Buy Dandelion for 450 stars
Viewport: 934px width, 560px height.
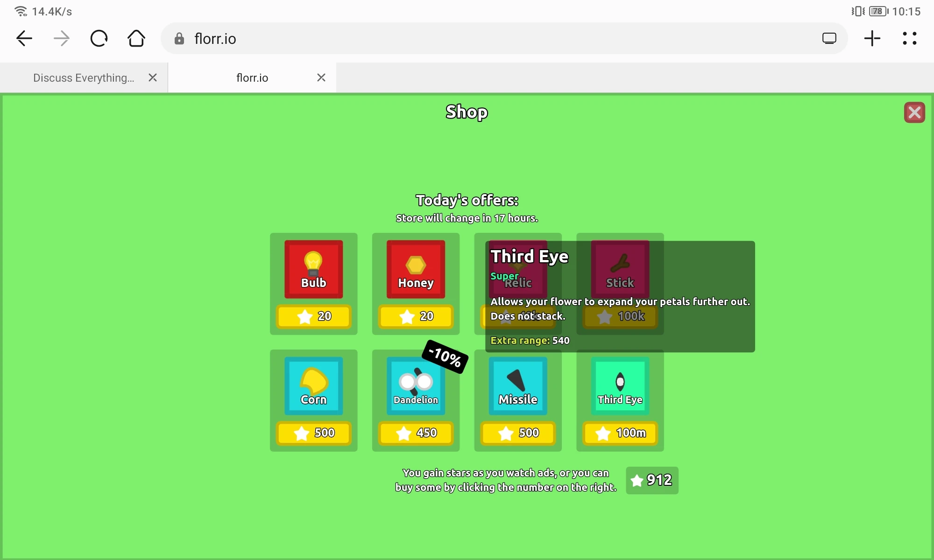click(416, 433)
